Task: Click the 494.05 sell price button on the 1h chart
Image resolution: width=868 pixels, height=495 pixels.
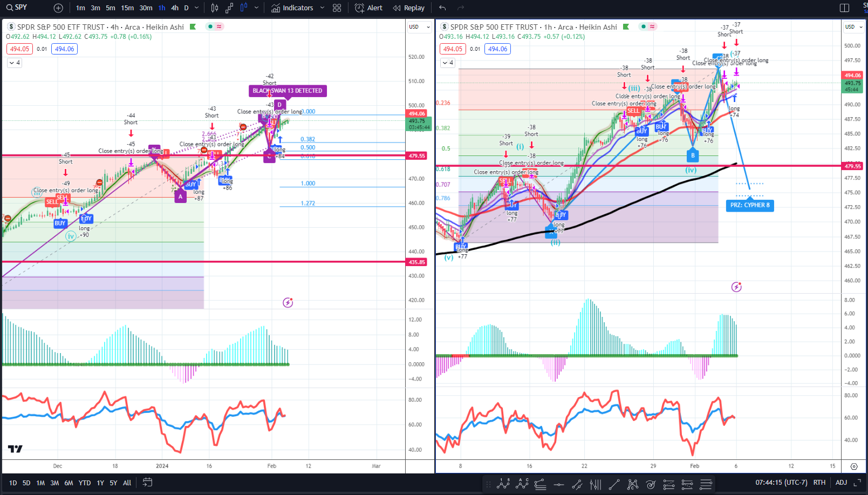Action: 453,49
